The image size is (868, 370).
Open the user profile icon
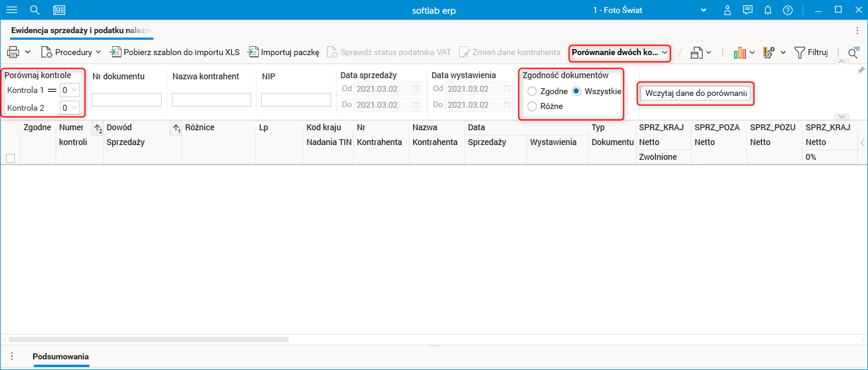pyautogui.click(x=728, y=10)
